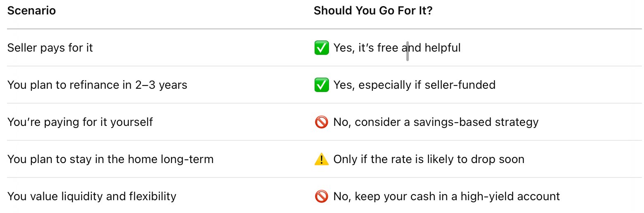Click "Yes, especially if seller-funded" text

[x=414, y=85]
